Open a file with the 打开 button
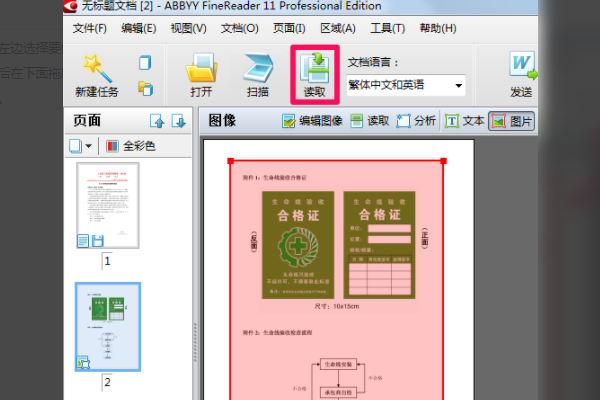This screenshot has width=600, height=400. 201,75
